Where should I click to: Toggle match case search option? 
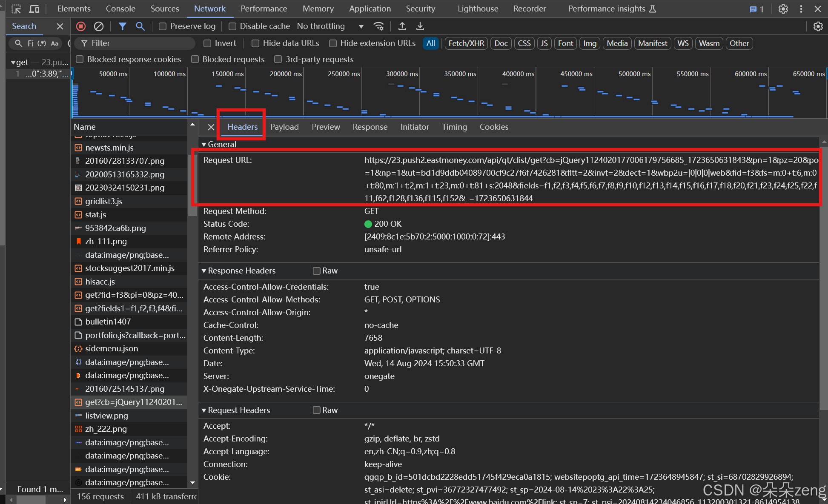click(54, 43)
